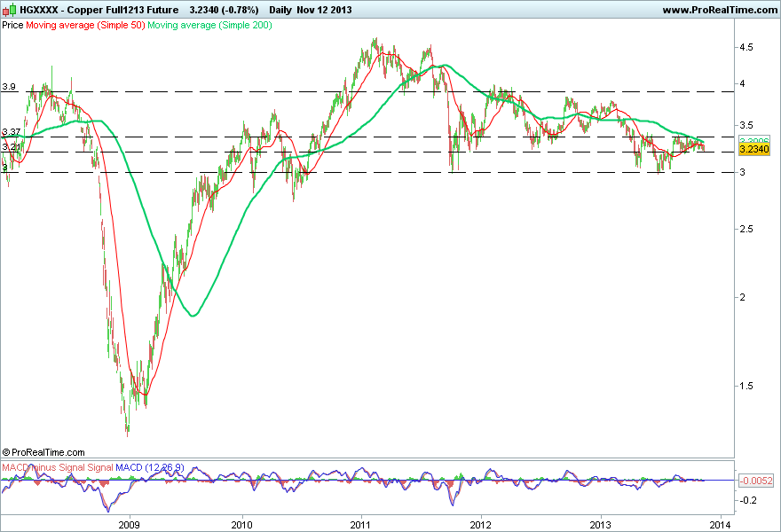781x532 pixels.
Task: Click the 3.21 horizontal level label
Action: coord(11,147)
